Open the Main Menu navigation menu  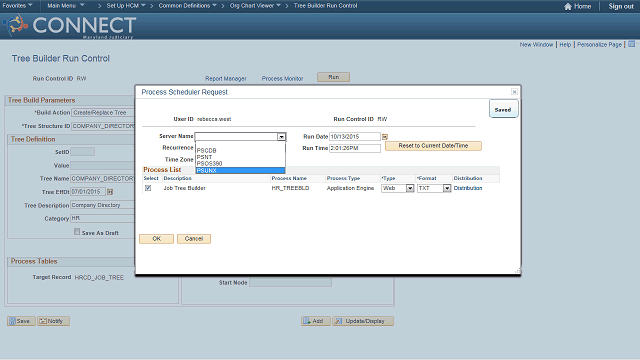tap(66, 6)
